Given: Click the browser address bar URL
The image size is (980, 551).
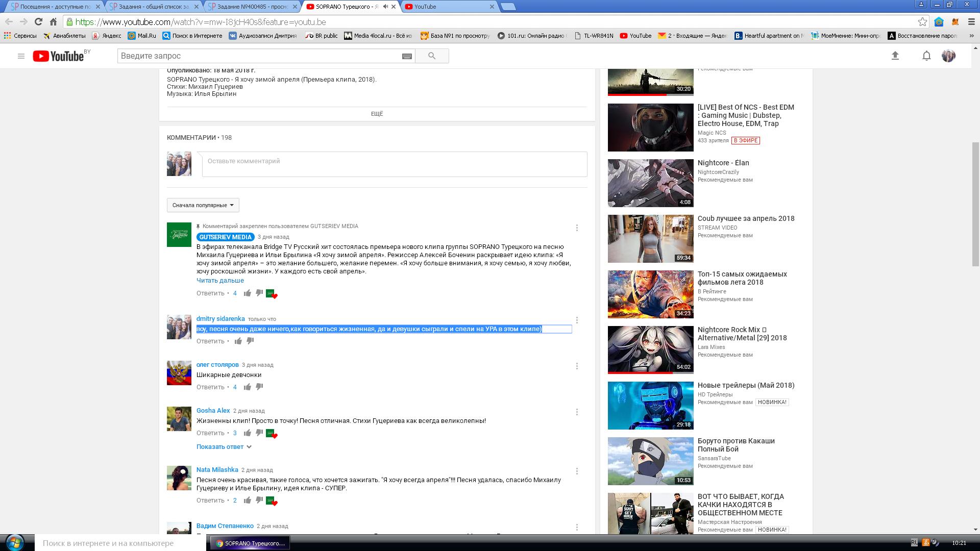Looking at the screenshot, I should [x=201, y=22].
